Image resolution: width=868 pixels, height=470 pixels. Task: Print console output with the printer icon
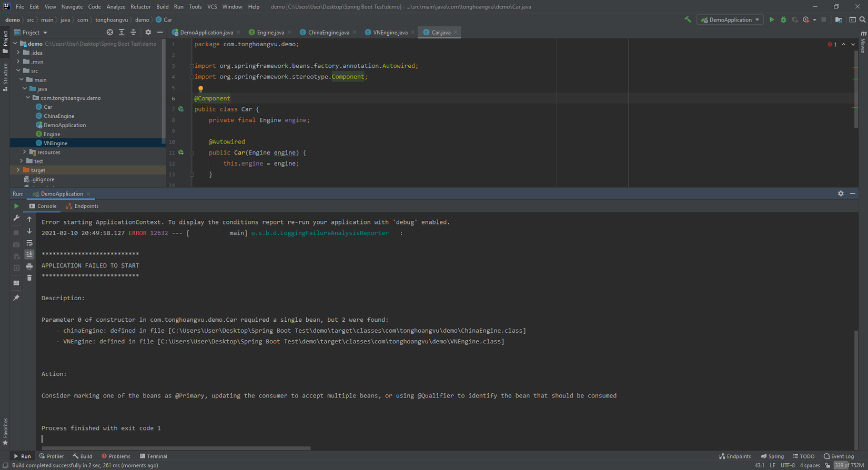(x=29, y=267)
